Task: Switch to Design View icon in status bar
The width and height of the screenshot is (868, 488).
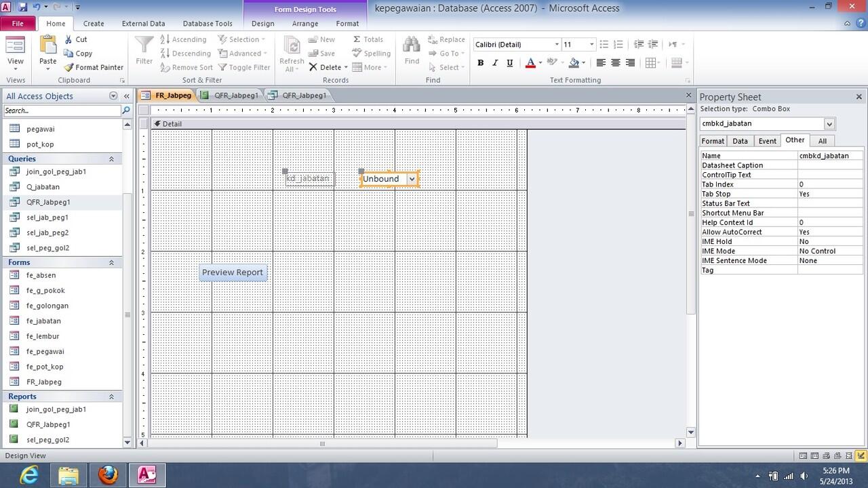Action: tap(861, 456)
